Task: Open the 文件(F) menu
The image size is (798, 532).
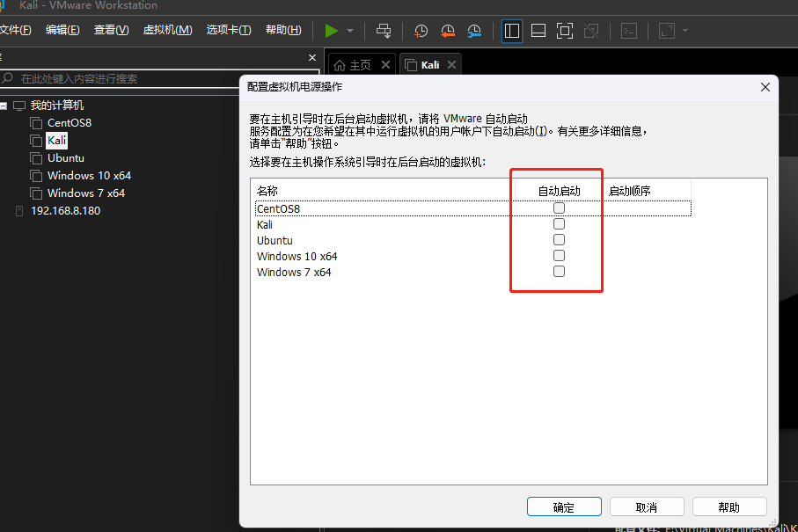Action: click(15, 30)
